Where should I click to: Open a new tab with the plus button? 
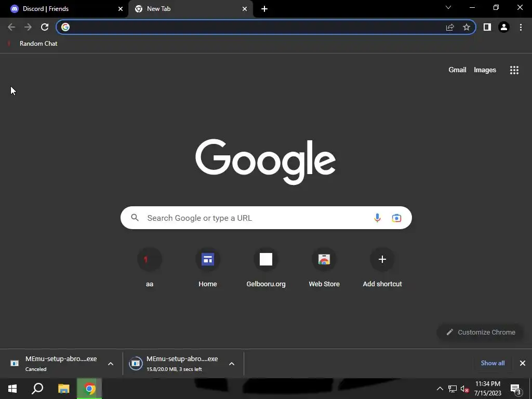pyautogui.click(x=264, y=9)
